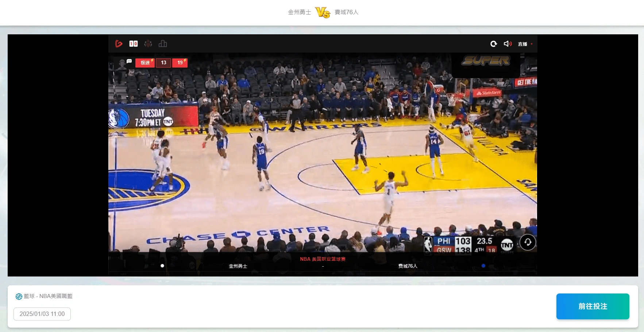Click the red video stream icon
This screenshot has width=644, height=332.
(x=119, y=44)
